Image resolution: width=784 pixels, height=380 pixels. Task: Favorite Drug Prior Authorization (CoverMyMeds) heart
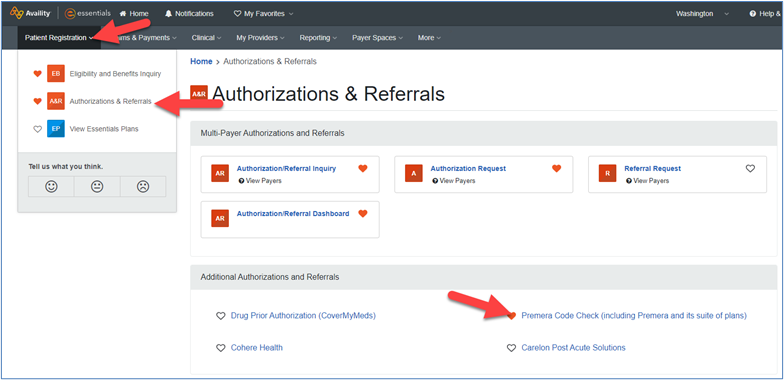220,316
